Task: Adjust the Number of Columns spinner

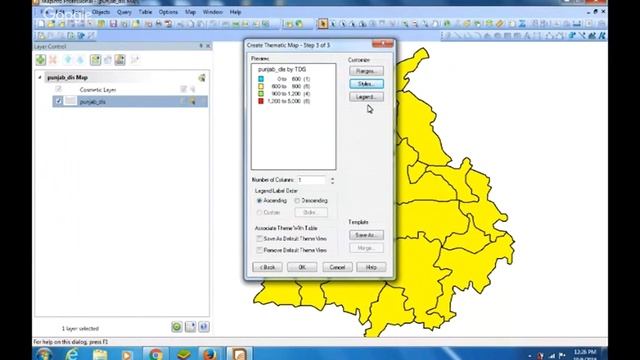Action: tap(332, 180)
